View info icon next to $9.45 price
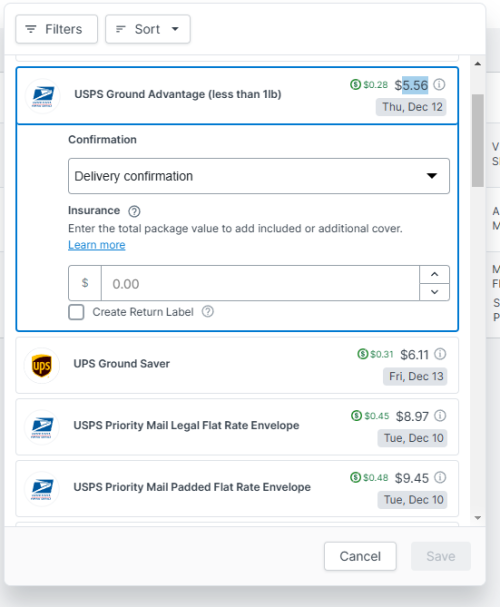This screenshot has height=607, width=500. coord(440,477)
